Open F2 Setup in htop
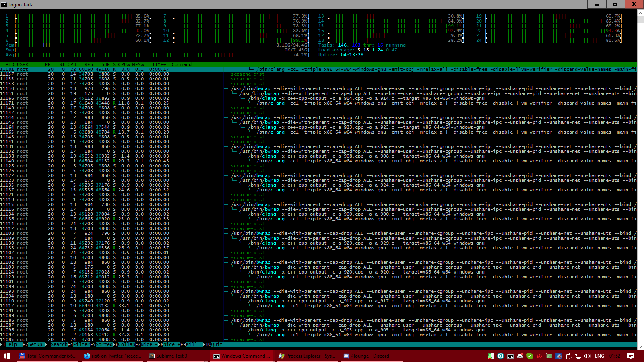Screen dimensions: 644x362 [x=32, y=345]
